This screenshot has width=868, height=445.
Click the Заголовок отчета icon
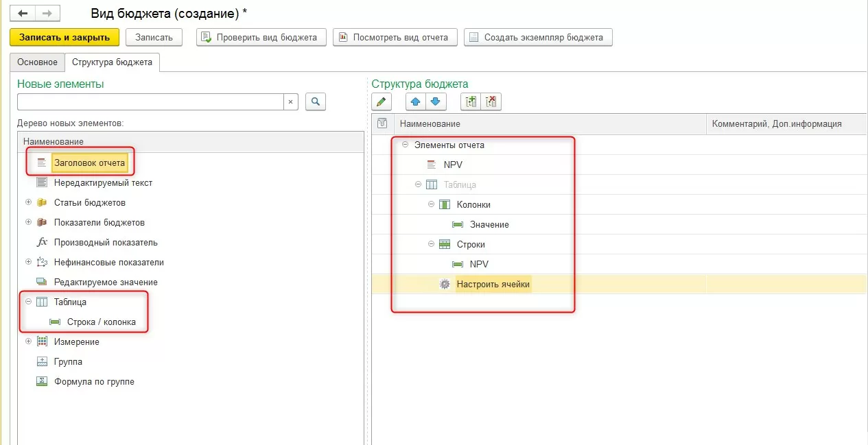pos(42,163)
